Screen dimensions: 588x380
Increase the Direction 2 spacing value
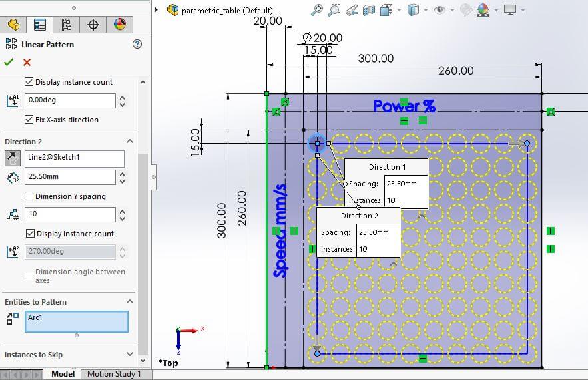click(x=123, y=174)
